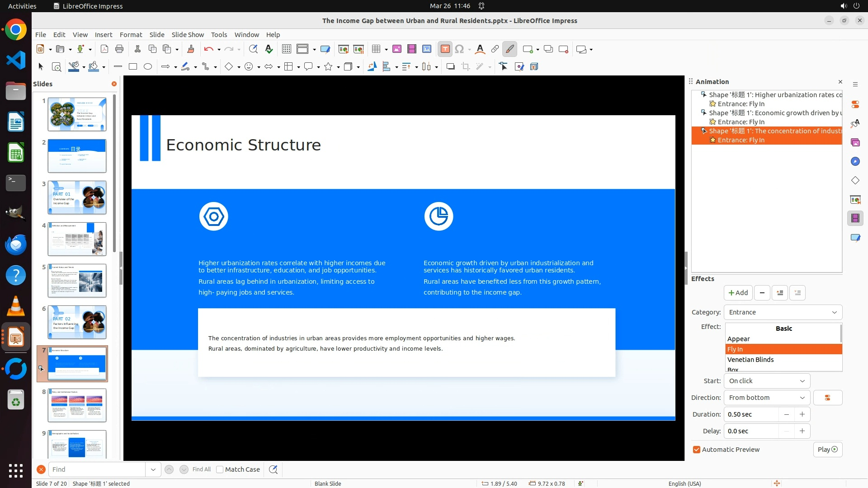The width and height of the screenshot is (868, 488).
Task: Select the Ellipse drawing tool
Action: pyautogui.click(x=148, y=67)
